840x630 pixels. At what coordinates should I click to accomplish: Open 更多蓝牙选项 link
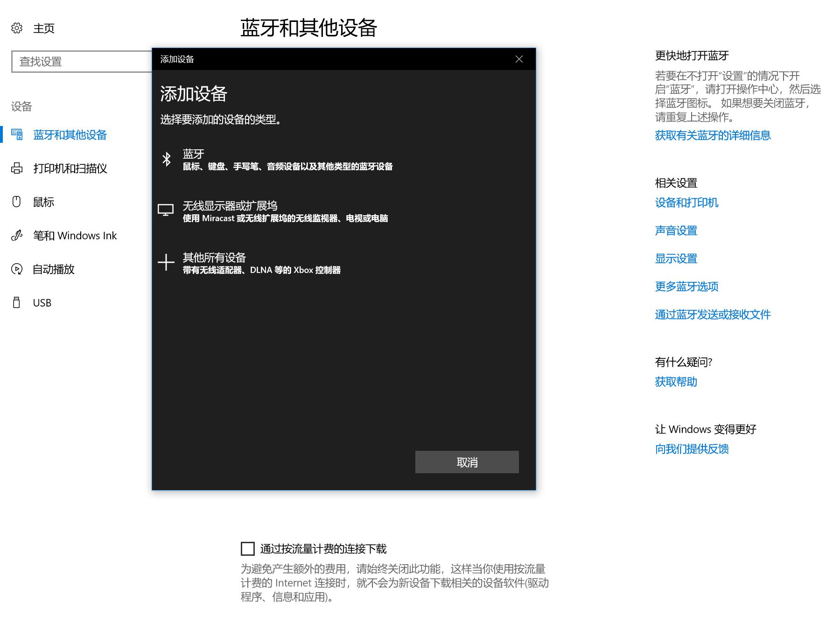(x=686, y=287)
